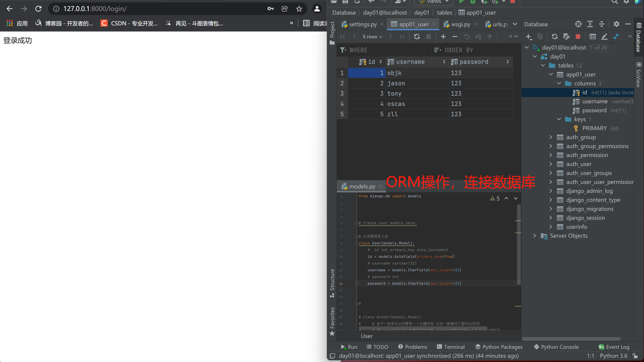Viewport: 644px width, 362px height.
Task: Delete the selected table row
Action: [455, 37]
